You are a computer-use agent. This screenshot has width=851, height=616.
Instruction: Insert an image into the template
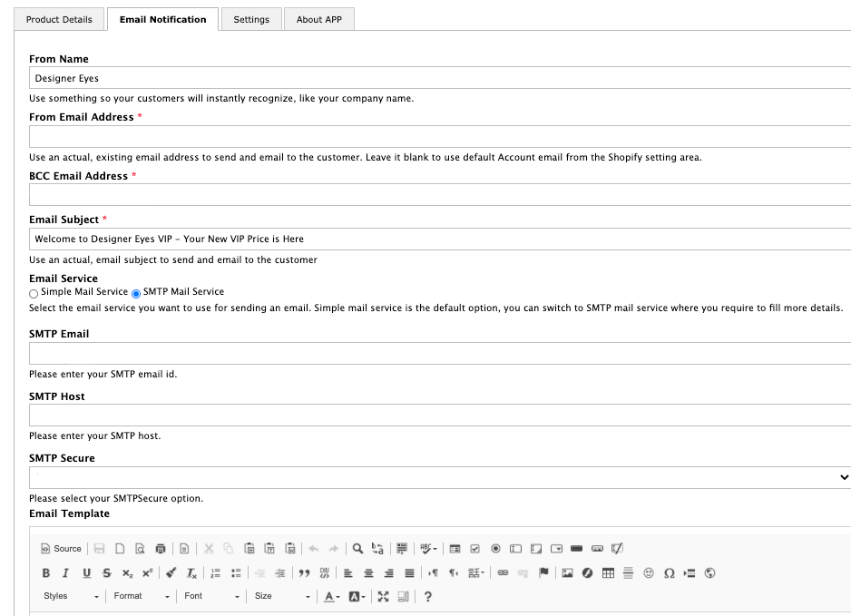tap(567, 573)
